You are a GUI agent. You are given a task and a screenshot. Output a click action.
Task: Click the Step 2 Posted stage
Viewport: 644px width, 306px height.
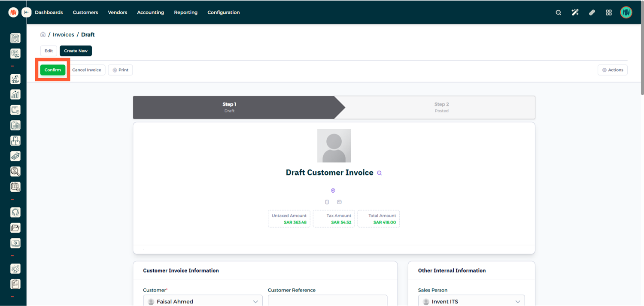[x=441, y=107]
